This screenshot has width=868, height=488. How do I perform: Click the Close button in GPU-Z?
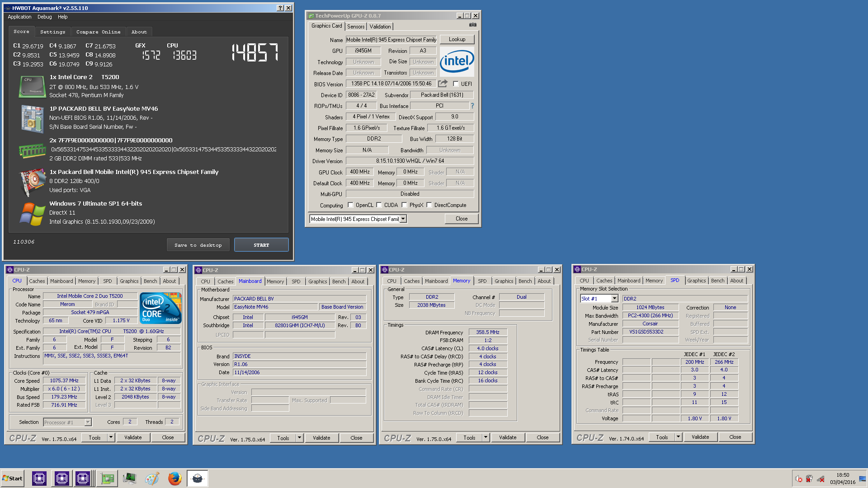coord(462,219)
